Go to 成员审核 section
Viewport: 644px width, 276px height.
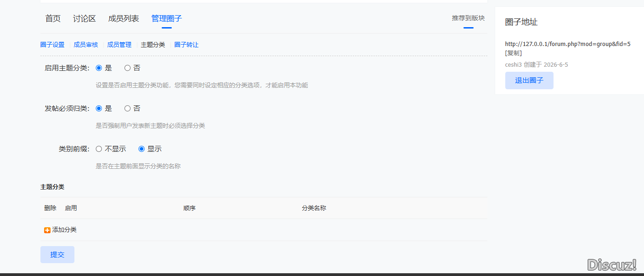tap(86, 45)
